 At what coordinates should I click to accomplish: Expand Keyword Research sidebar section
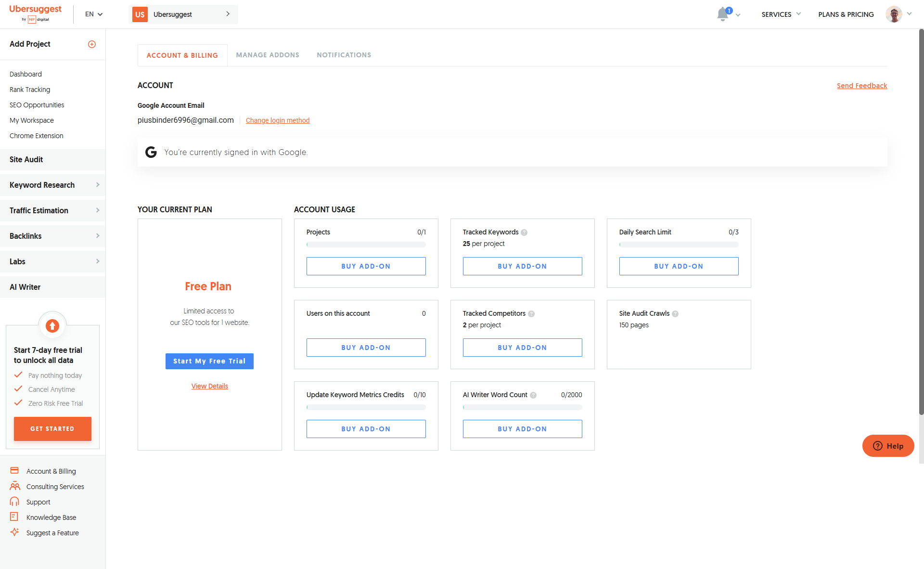52,185
